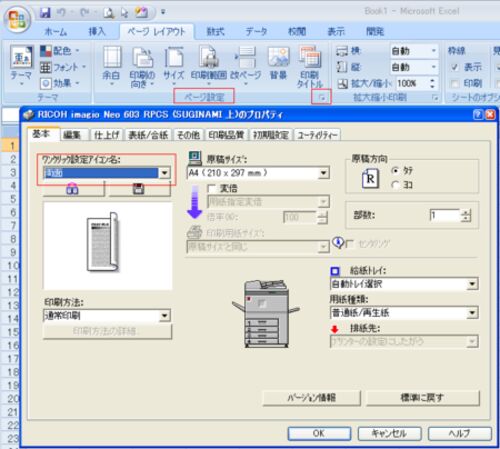Increase the 拡大/縮小 100% scale stepper
This screenshot has width=500, height=449.
tap(432, 80)
